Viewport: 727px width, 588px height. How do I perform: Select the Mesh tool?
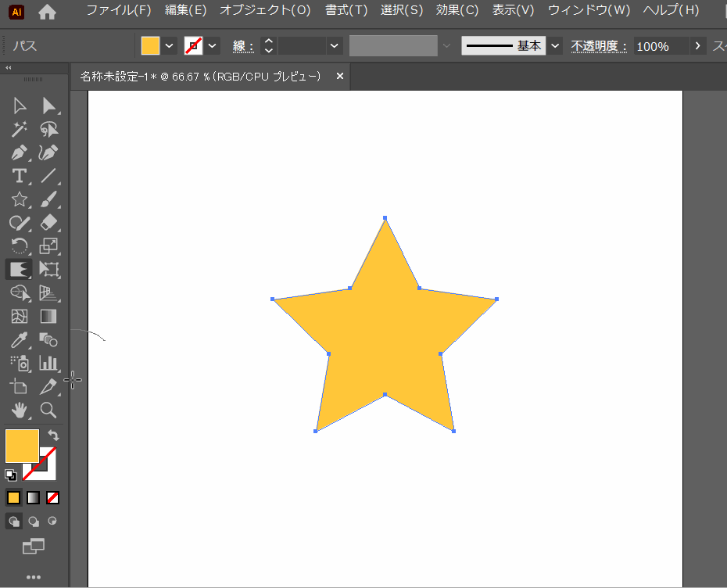[x=19, y=316]
